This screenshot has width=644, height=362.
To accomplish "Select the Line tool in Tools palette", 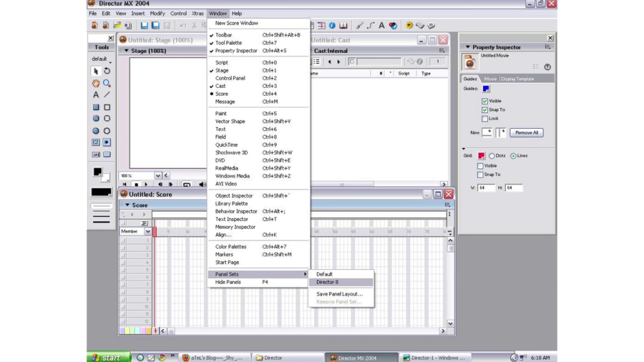I will [107, 95].
